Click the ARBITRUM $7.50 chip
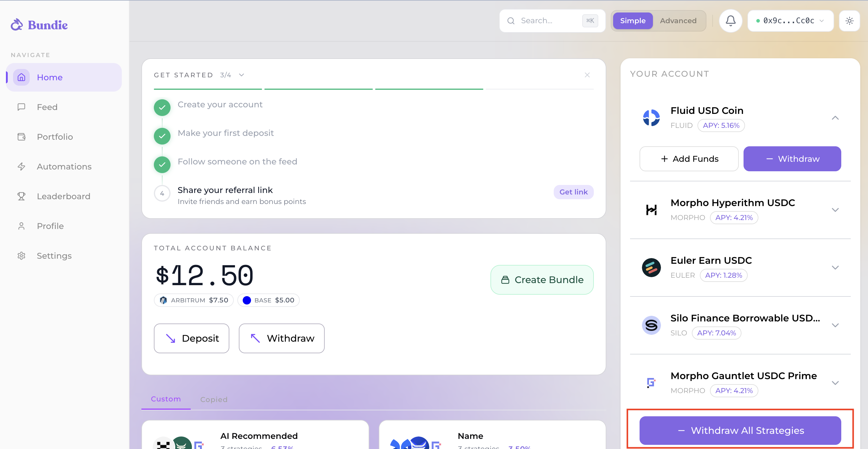Image resolution: width=868 pixels, height=449 pixels. (x=193, y=300)
